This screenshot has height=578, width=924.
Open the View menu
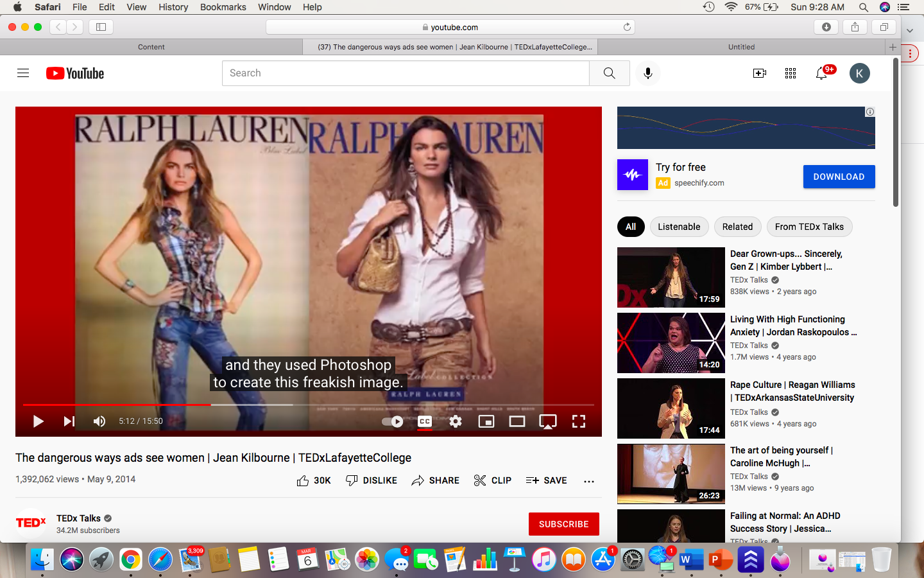tap(136, 7)
